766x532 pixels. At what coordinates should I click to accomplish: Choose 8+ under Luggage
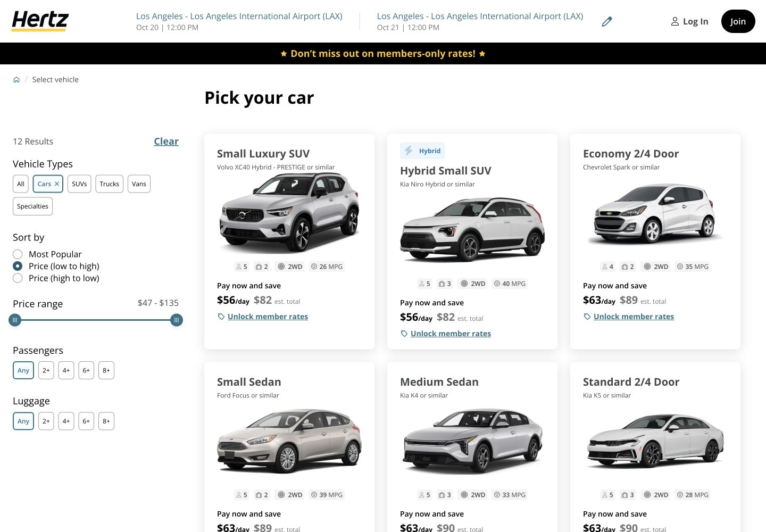(106, 421)
